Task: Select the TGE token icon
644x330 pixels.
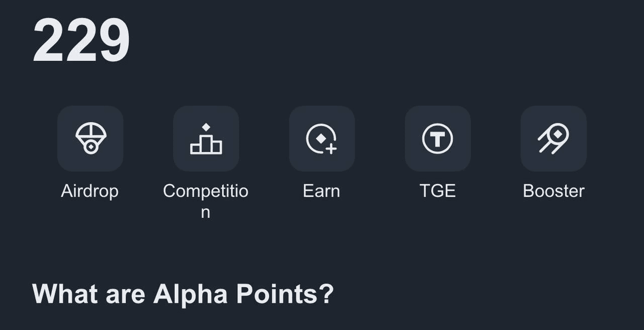Action: point(438,138)
